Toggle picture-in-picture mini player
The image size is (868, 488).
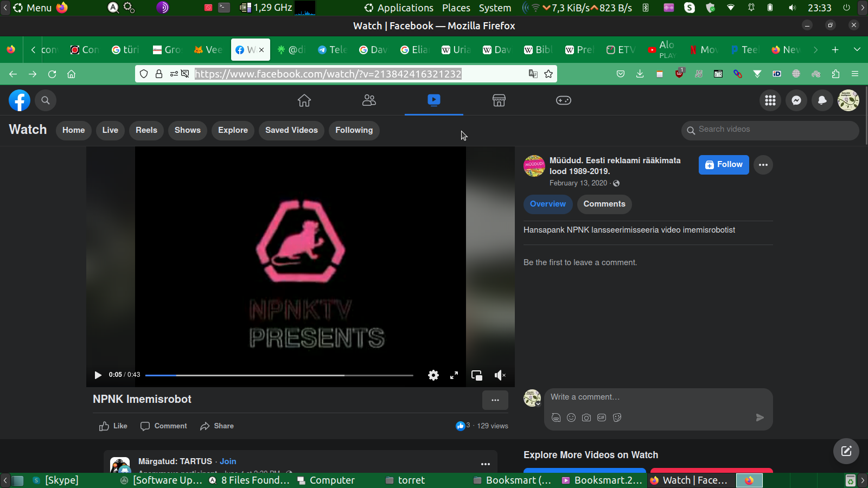click(x=477, y=375)
